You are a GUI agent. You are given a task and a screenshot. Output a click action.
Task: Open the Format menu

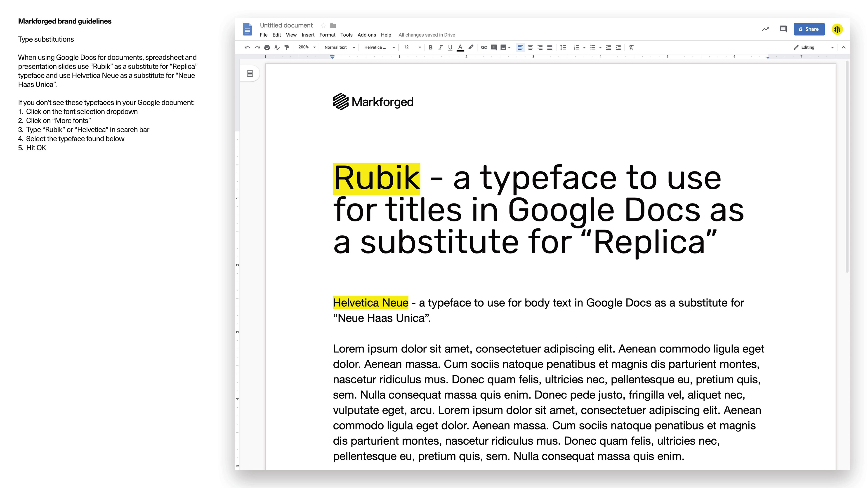point(327,35)
